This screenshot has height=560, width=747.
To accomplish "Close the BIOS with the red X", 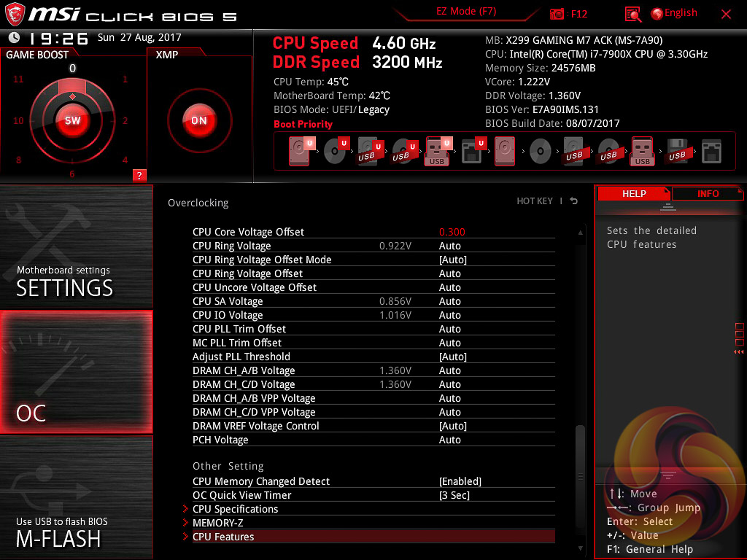I will (726, 15).
